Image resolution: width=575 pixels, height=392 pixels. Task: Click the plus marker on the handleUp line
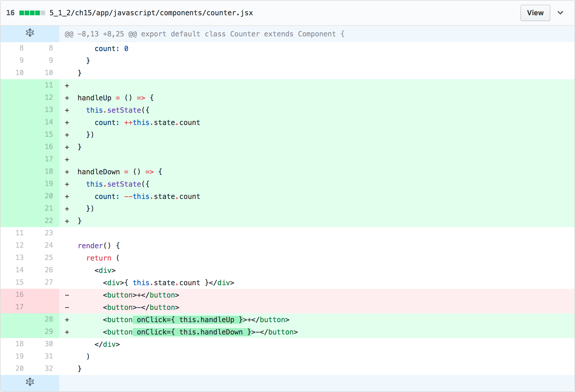[67, 98]
